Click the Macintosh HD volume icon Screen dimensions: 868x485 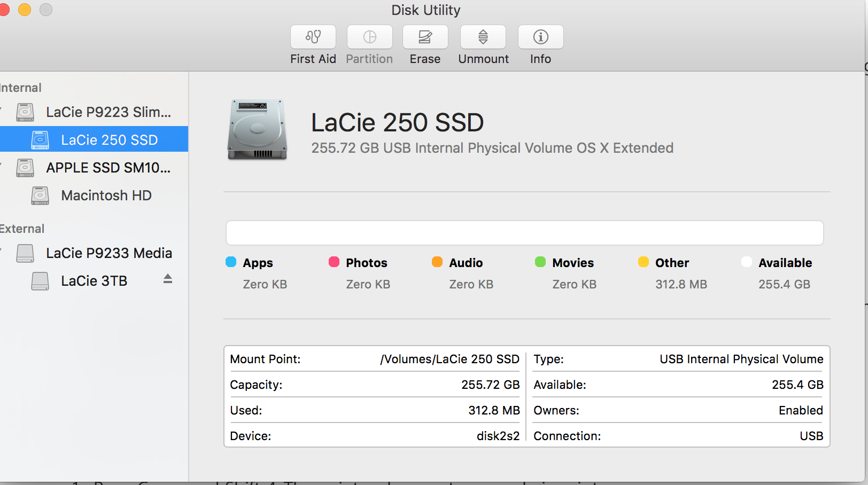point(40,195)
